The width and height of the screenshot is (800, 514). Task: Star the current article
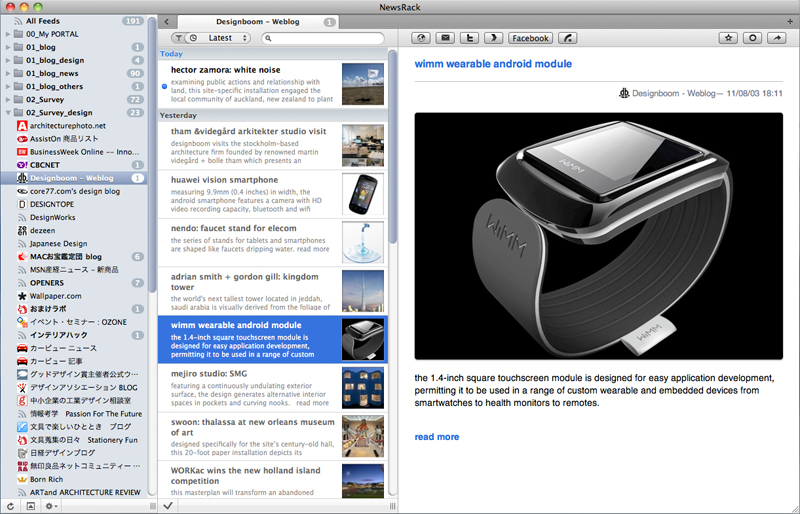click(727, 38)
